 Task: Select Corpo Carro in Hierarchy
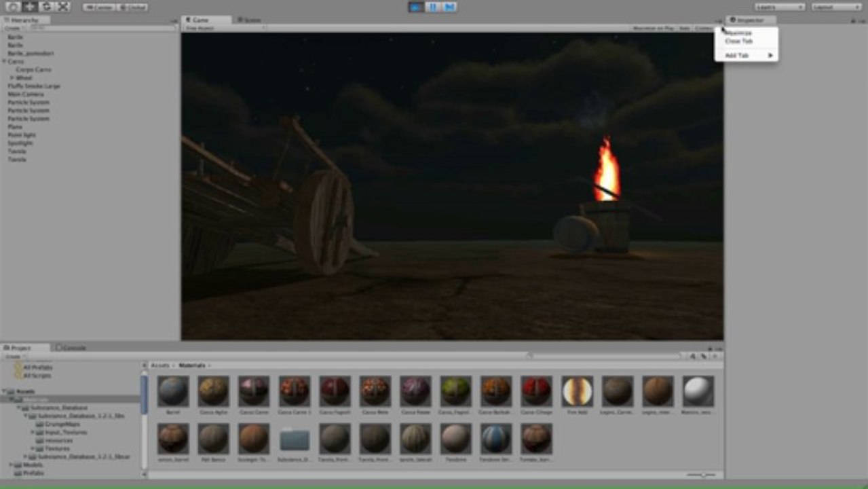33,70
